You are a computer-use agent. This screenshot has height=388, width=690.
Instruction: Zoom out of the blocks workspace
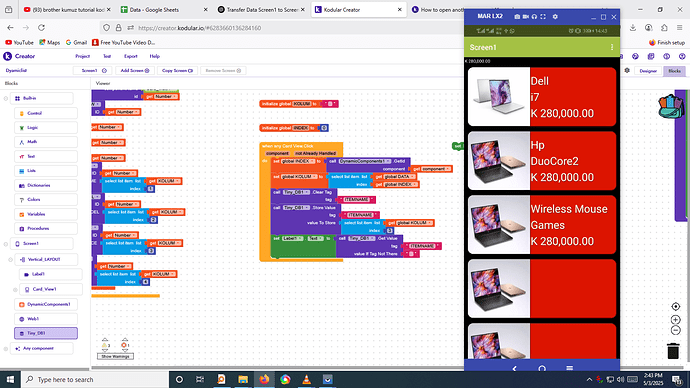pyautogui.click(x=675, y=330)
